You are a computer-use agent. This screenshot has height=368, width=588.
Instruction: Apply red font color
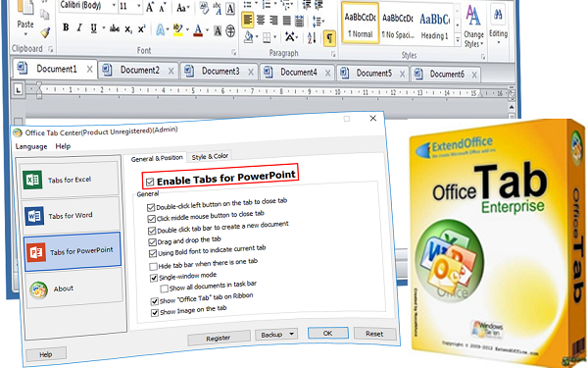pos(198,30)
